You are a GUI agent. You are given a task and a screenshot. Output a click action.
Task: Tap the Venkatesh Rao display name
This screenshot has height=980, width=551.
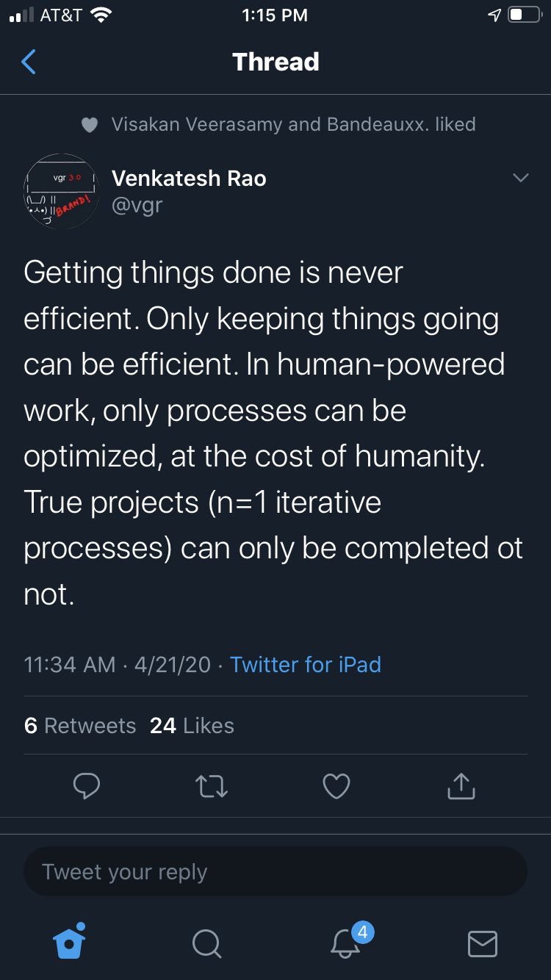[189, 178]
